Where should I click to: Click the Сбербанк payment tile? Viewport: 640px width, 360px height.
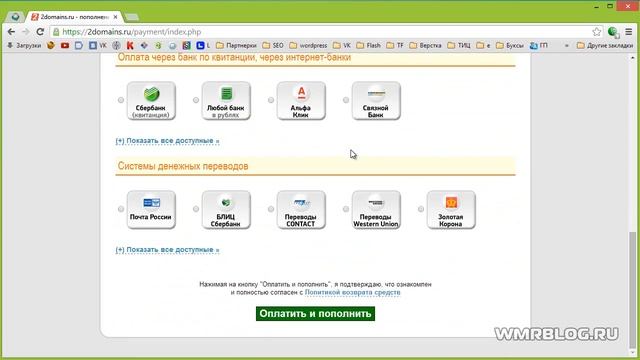tap(151, 101)
